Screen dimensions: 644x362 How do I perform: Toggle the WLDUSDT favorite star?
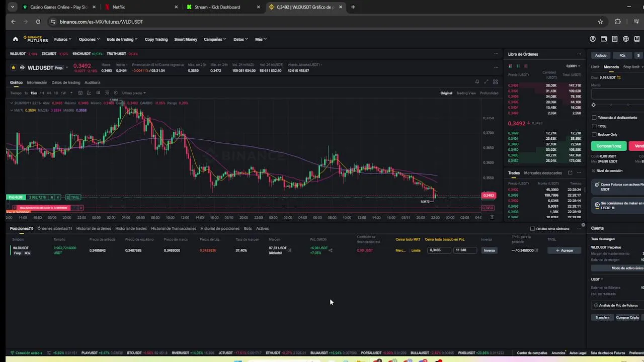14,67
